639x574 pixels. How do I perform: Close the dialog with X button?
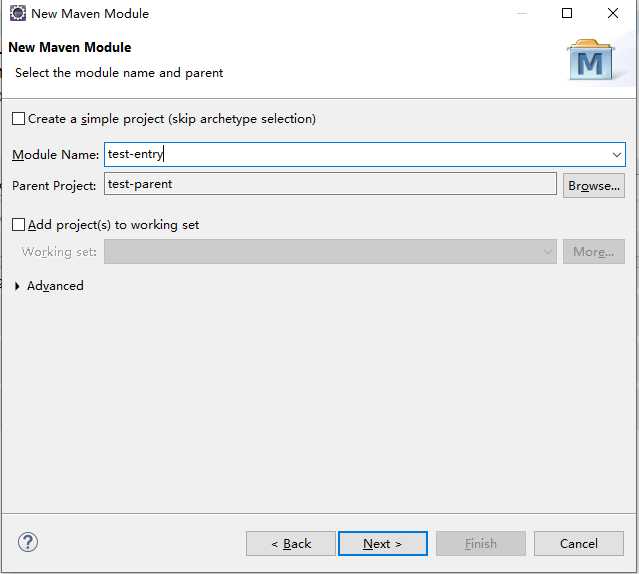point(613,13)
